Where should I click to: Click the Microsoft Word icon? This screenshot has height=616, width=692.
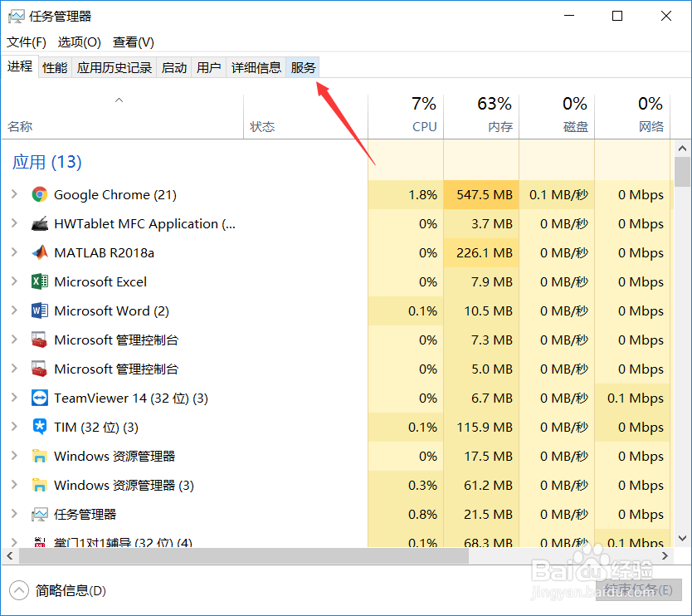pyautogui.click(x=40, y=310)
